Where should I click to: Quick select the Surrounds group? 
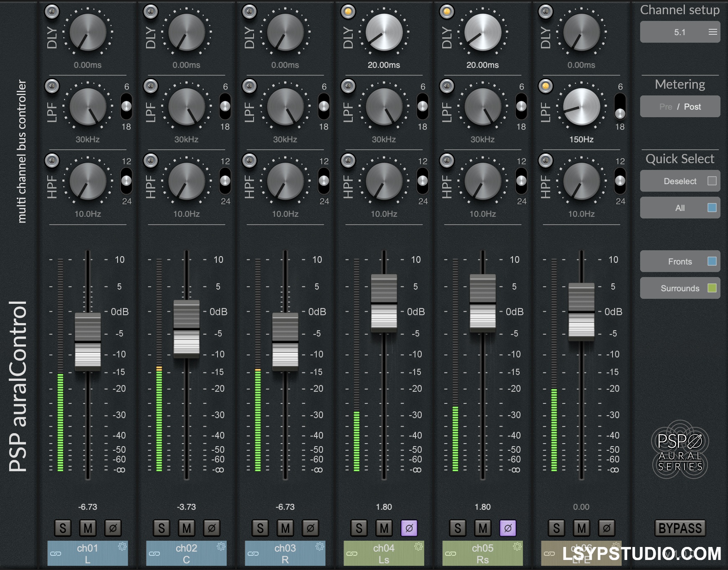click(680, 288)
